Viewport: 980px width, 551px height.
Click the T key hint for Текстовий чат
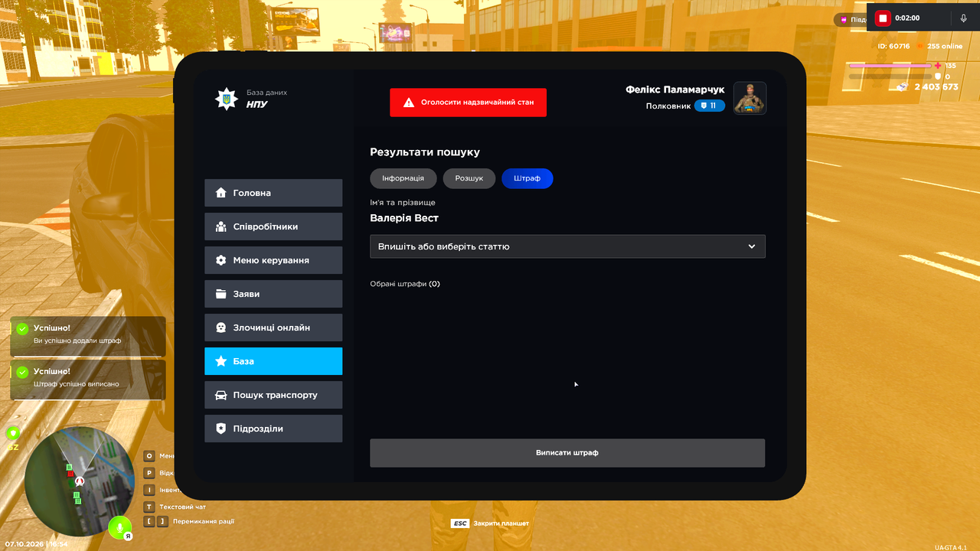149,507
